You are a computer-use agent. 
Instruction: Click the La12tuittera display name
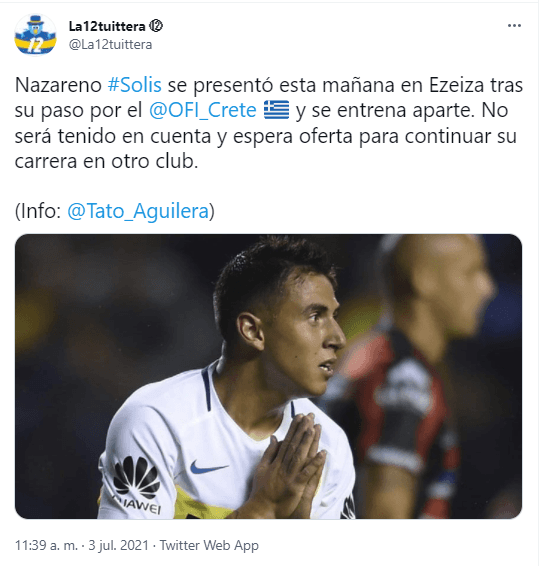[x=107, y=26]
